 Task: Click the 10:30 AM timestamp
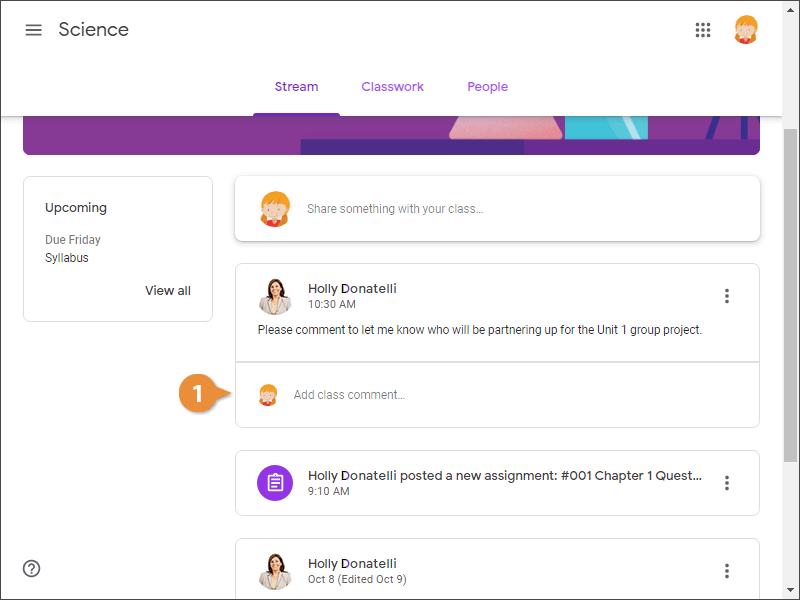(x=332, y=304)
